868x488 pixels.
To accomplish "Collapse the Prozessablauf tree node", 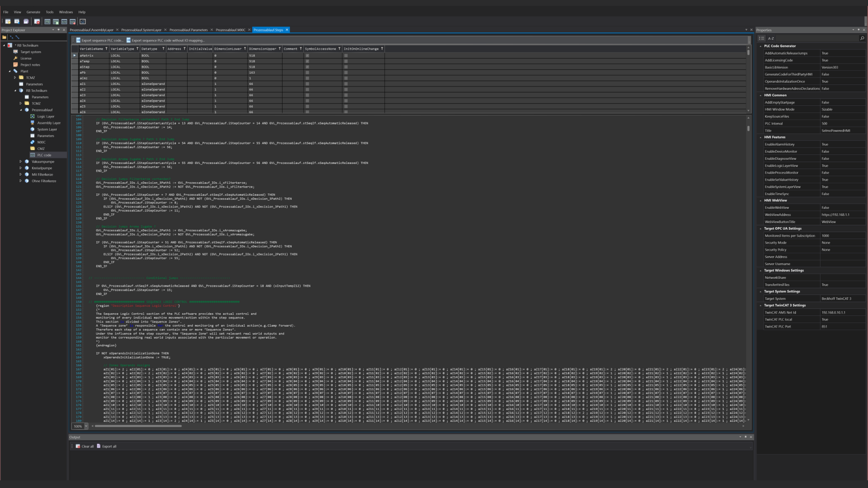I will point(21,110).
